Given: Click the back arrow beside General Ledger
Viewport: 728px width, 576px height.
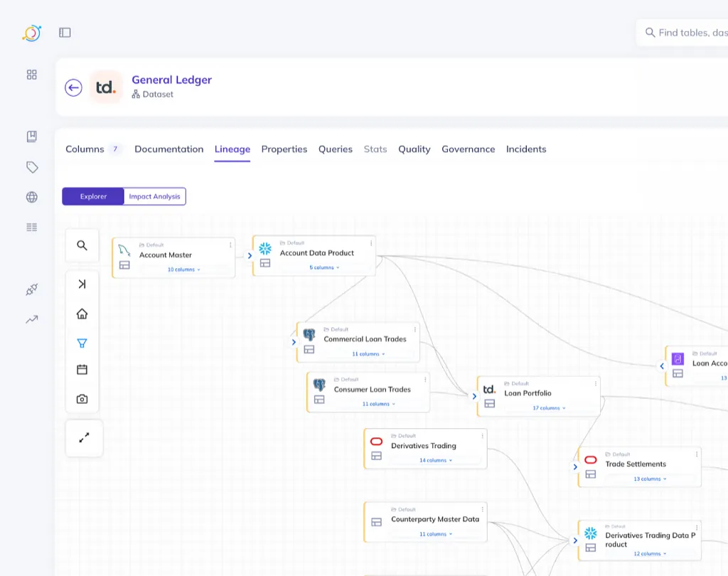Looking at the screenshot, I should coord(73,87).
